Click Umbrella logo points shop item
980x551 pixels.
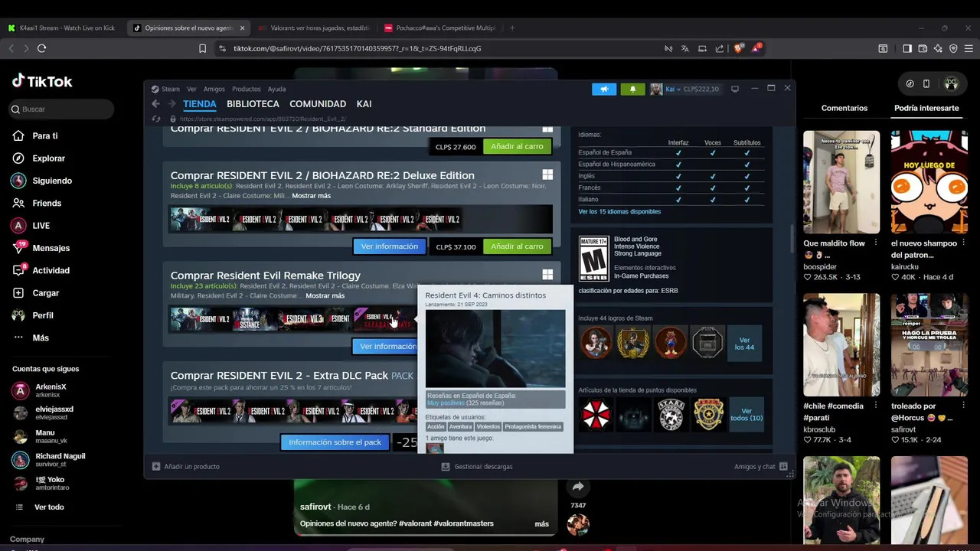595,414
